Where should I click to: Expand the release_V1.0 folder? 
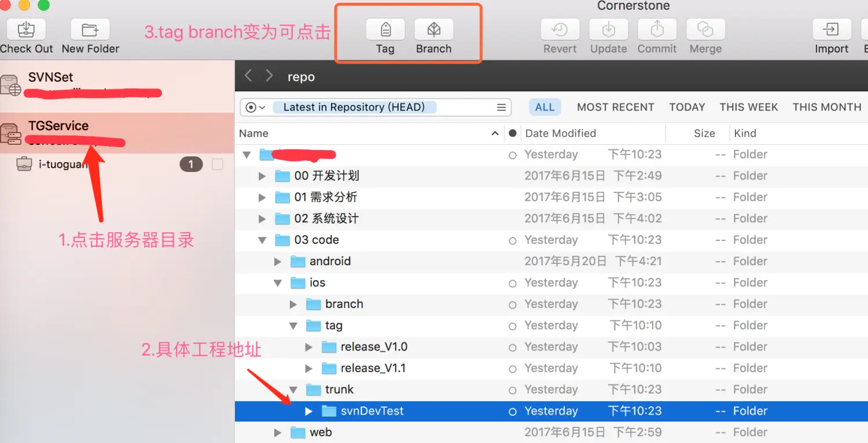click(309, 347)
